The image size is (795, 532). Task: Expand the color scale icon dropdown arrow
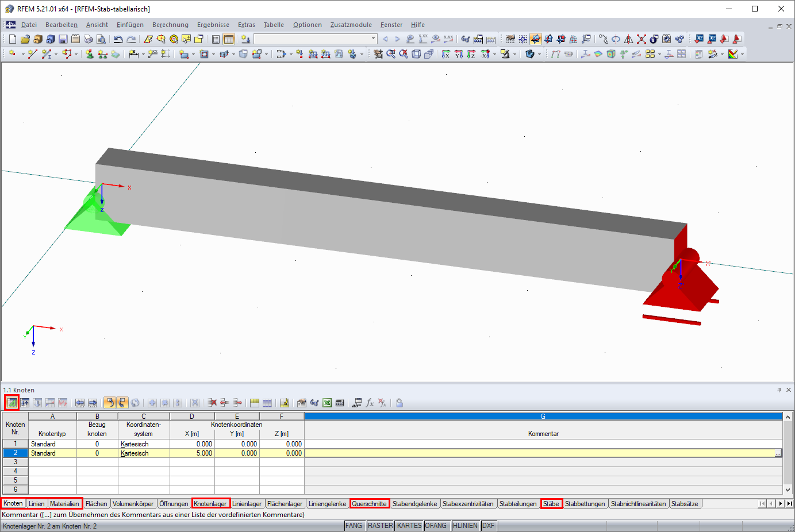[742, 54]
